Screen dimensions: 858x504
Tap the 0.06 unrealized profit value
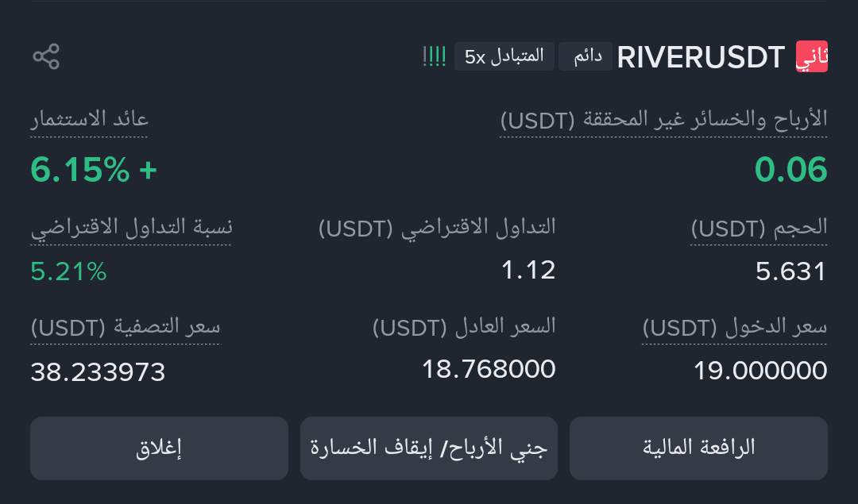790,170
